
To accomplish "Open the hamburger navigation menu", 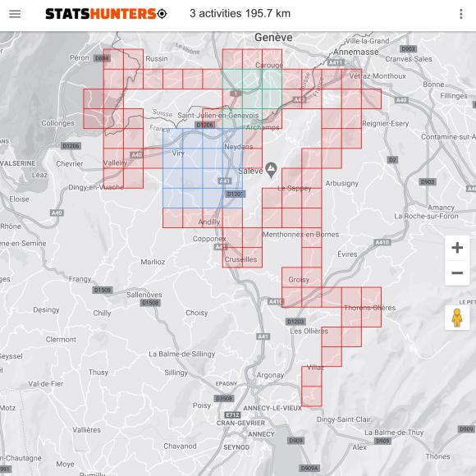I will coord(15,14).
